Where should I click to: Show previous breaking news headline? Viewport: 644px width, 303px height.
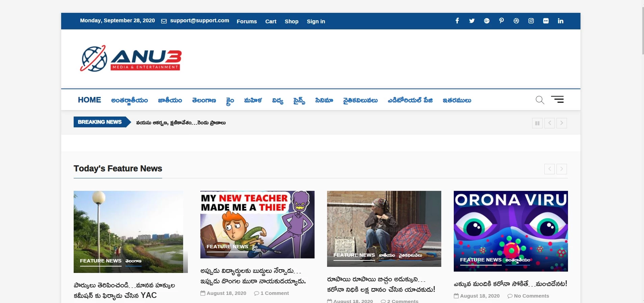(x=549, y=123)
